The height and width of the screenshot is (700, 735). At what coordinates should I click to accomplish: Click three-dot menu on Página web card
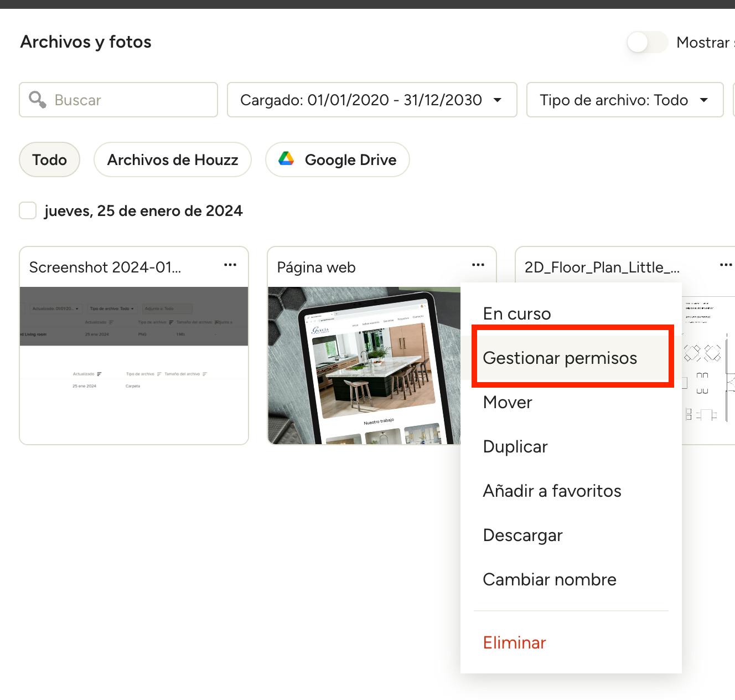pos(478,265)
